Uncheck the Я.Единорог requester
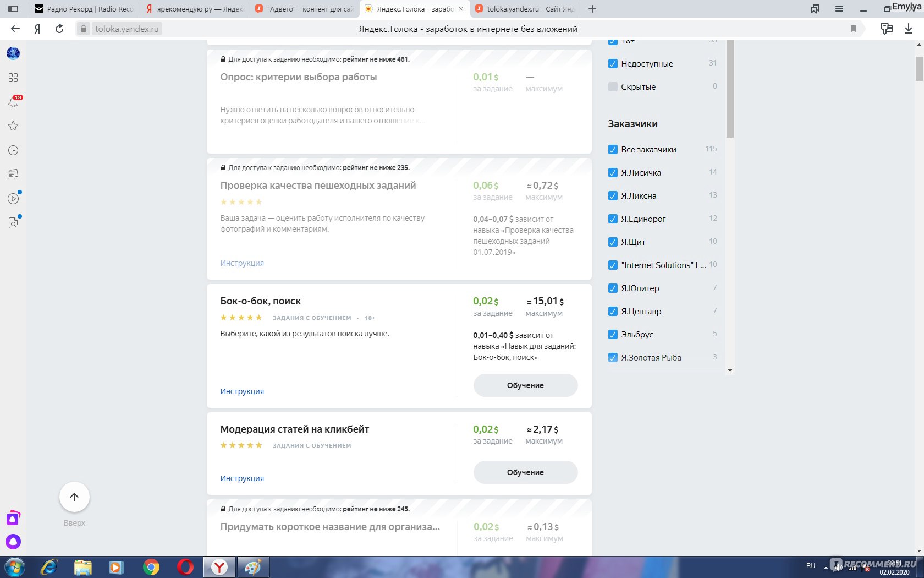This screenshot has width=924, height=578. (613, 219)
